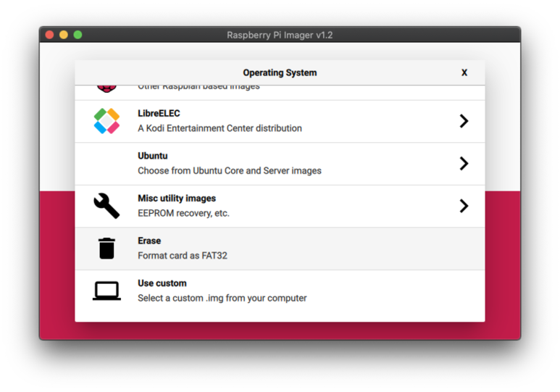Choose the Ubuntu title text
560x392 pixels.
(153, 156)
